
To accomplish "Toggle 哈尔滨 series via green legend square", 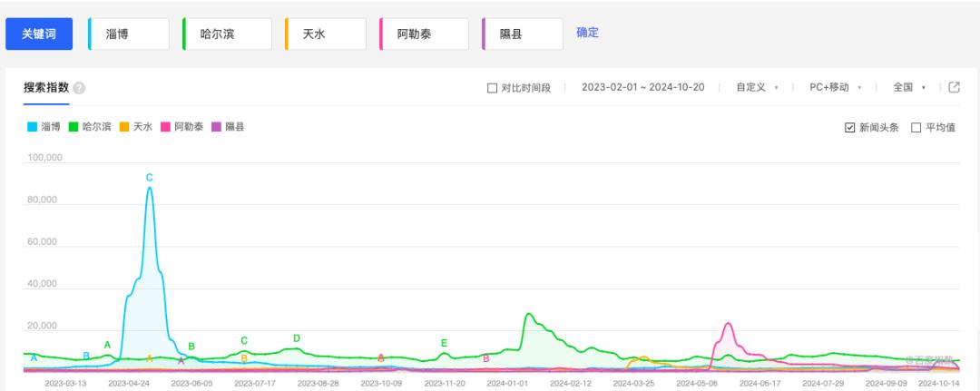I will click(73, 127).
